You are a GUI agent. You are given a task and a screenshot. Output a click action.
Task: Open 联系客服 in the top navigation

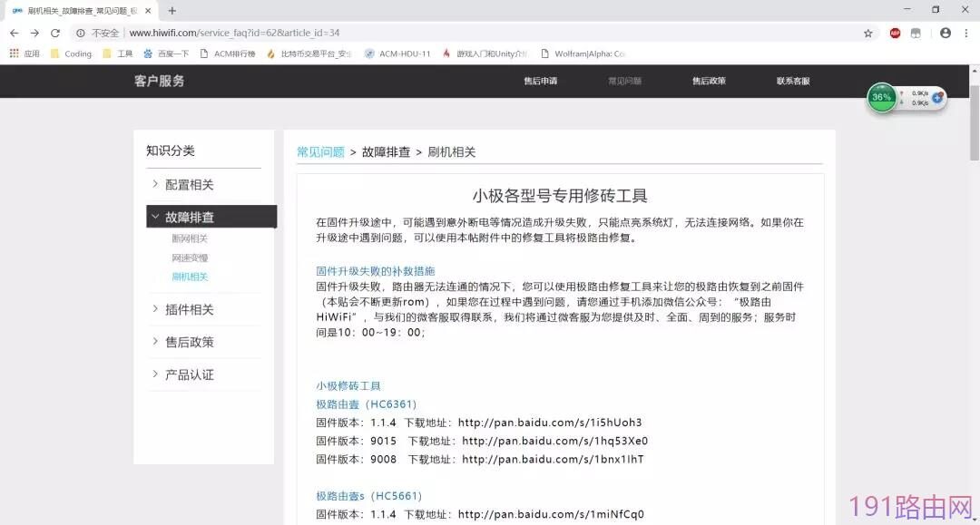[793, 82]
